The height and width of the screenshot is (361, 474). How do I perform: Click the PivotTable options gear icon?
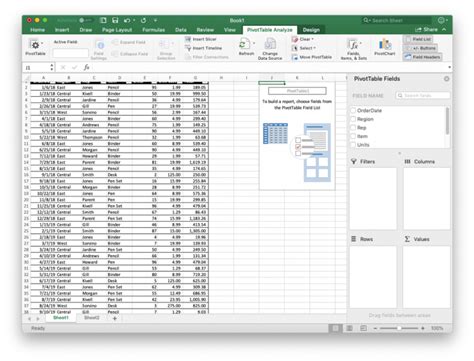(x=34, y=44)
